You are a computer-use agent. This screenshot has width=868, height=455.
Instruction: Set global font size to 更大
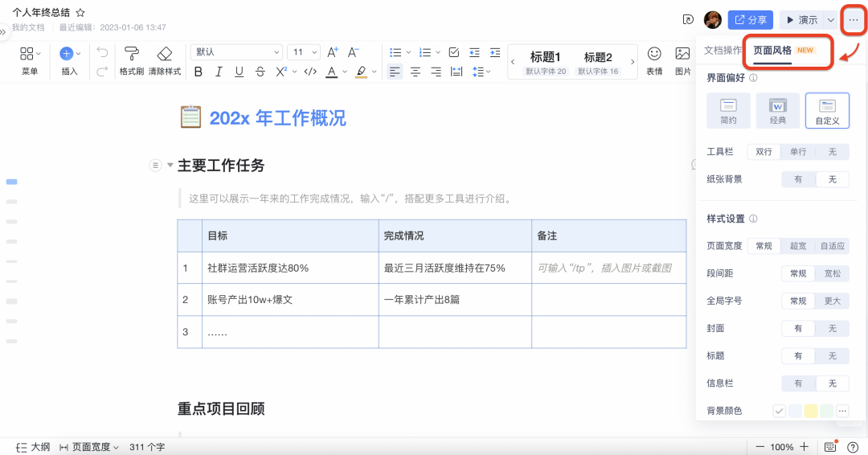click(x=832, y=301)
